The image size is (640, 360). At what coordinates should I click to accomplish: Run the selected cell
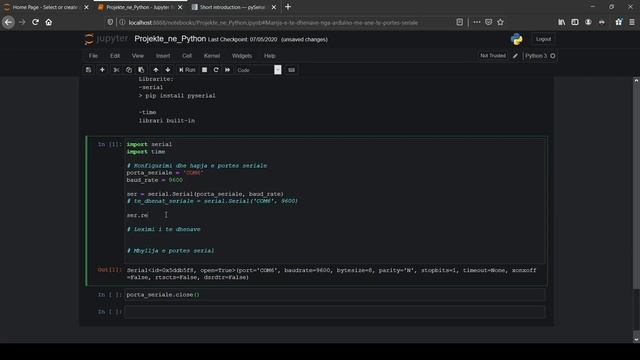tap(187, 70)
